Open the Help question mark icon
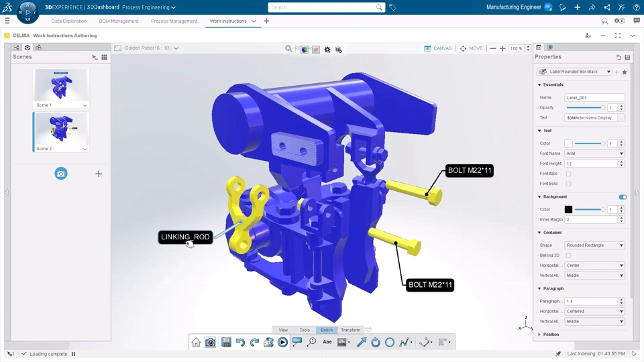Viewport: 644px width, 362px height. coord(636,7)
